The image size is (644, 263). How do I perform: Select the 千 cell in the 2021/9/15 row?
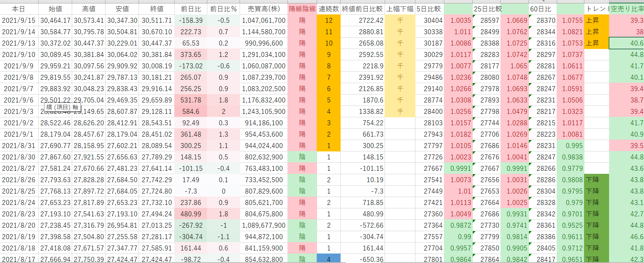[x=400, y=20]
